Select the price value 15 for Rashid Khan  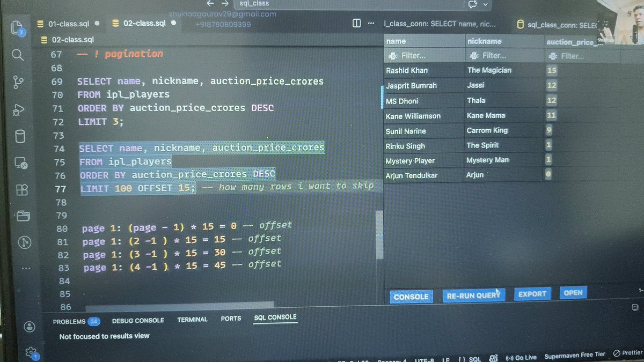click(551, 70)
